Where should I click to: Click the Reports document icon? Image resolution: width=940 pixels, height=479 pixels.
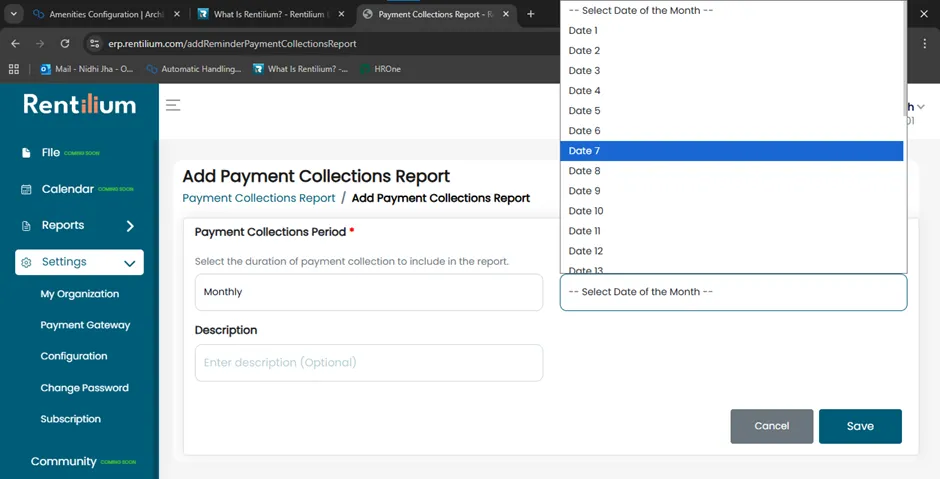click(26, 226)
